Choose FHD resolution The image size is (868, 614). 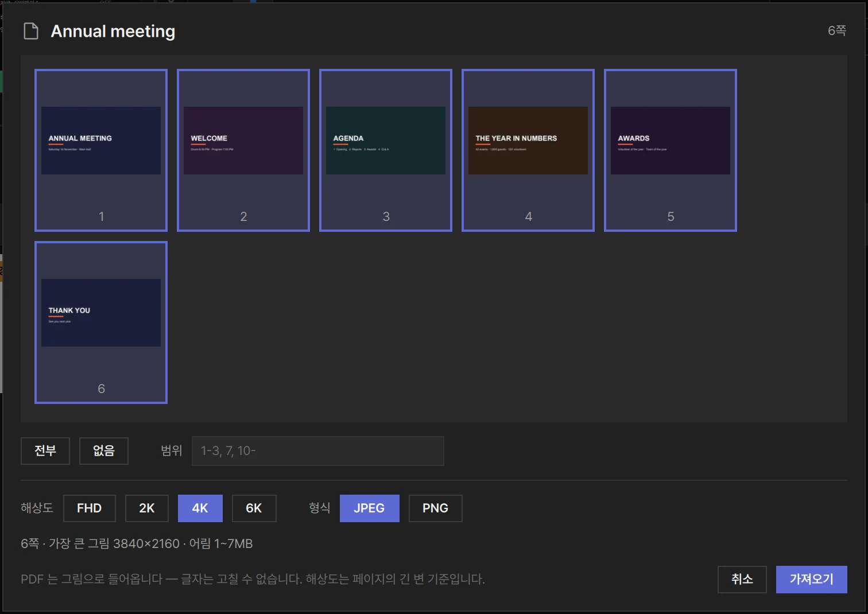click(90, 508)
